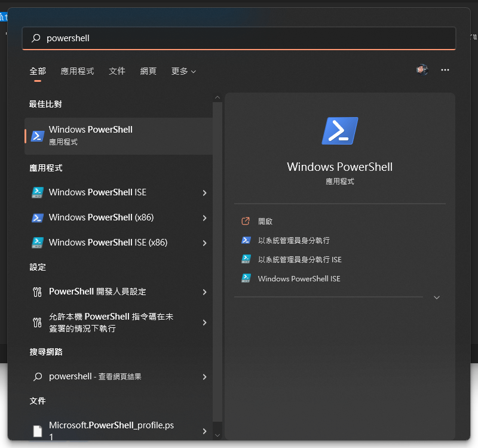Click the Windows PowerShell ISE (x86) icon
Viewport: 478px width, 448px height.
pos(38,243)
